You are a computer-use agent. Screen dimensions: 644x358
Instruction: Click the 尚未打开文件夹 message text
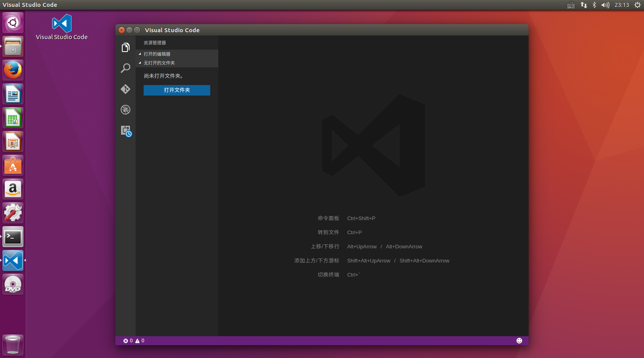pos(164,76)
